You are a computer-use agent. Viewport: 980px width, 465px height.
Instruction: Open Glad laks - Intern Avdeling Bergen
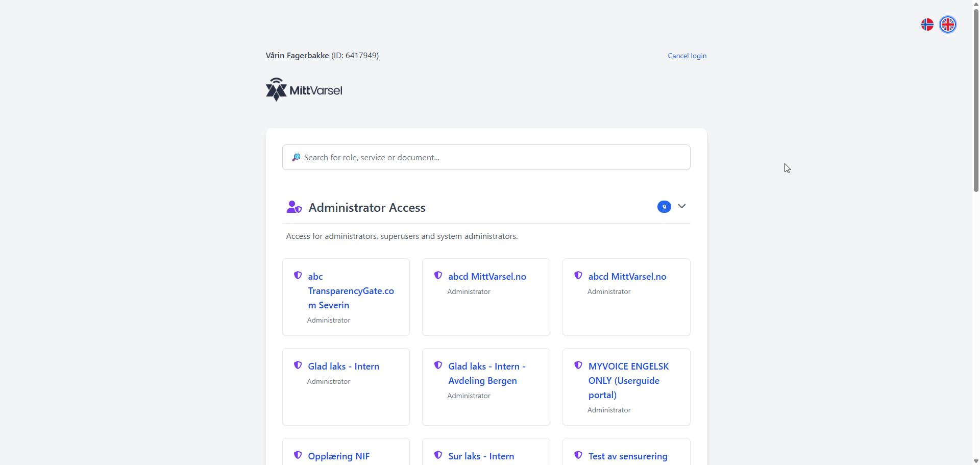pyautogui.click(x=486, y=373)
